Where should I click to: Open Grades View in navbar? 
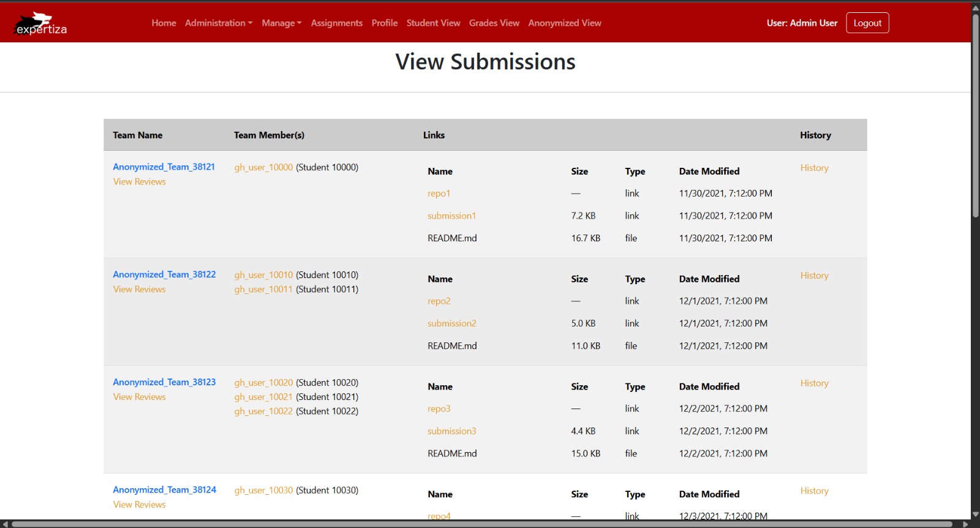494,23
